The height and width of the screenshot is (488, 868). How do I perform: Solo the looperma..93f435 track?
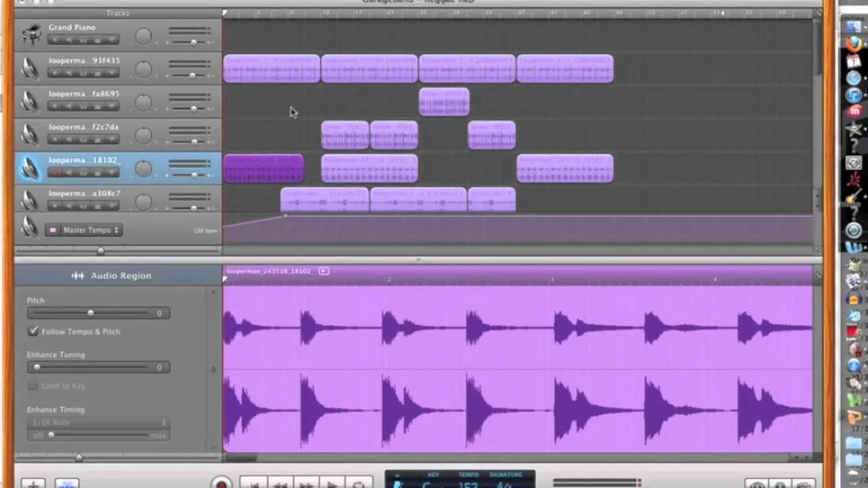(83, 73)
